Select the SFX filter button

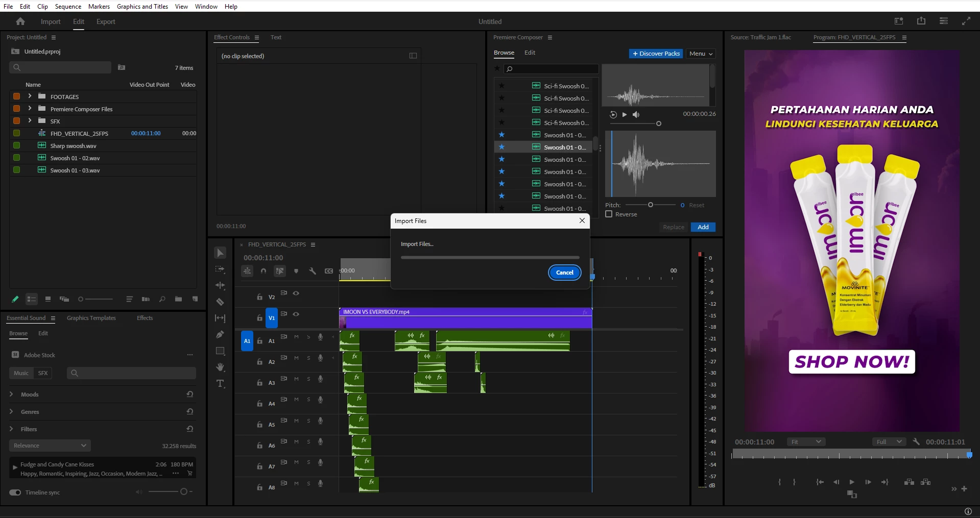click(x=43, y=373)
